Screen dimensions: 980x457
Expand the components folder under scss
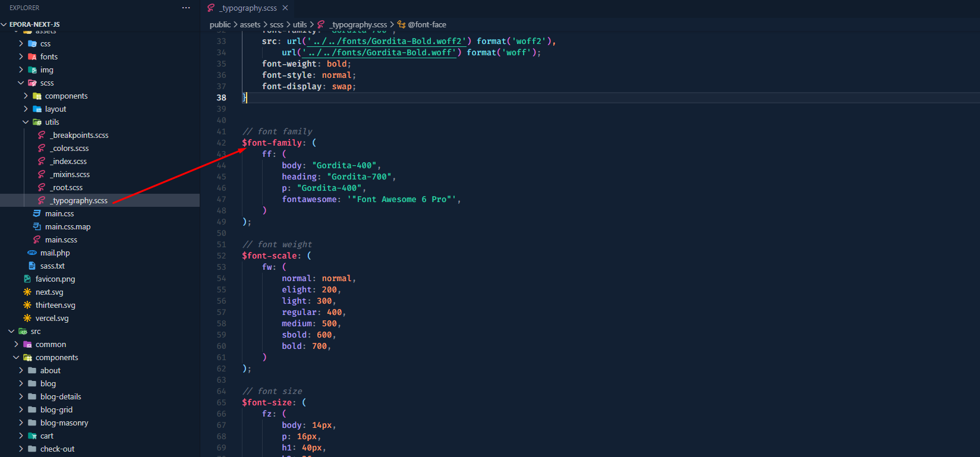click(x=26, y=96)
